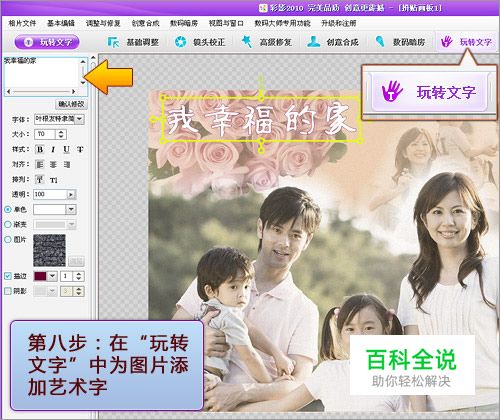500x420 pixels.
Task: Open the opacity slider arrow
Action: pos(71,194)
